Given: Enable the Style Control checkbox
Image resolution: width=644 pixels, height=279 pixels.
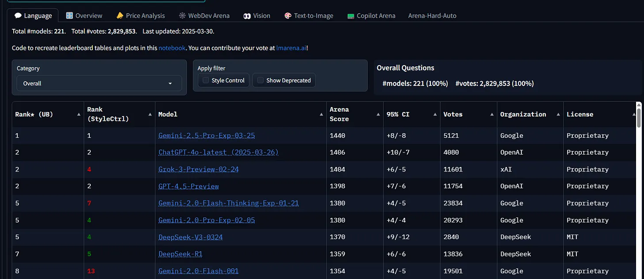Looking at the screenshot, I should [x=206, y=80].
